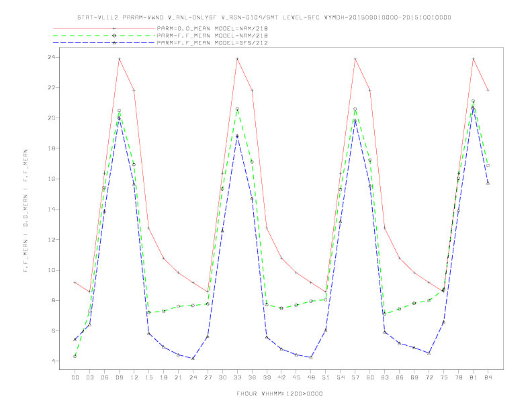Select green legend entry PARM=F.F_MEAN MODEL=NAM/218
532x411 pixels.
click(212, 36)
